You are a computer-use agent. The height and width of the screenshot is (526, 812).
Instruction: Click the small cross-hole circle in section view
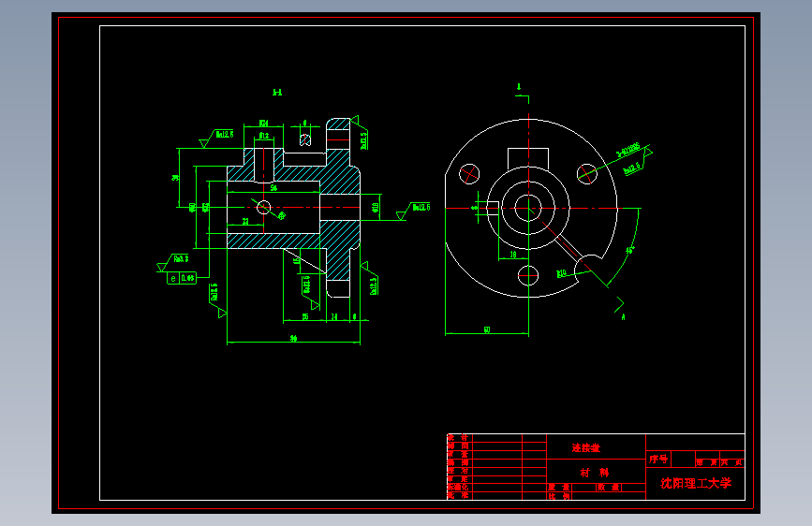[263, 207]
